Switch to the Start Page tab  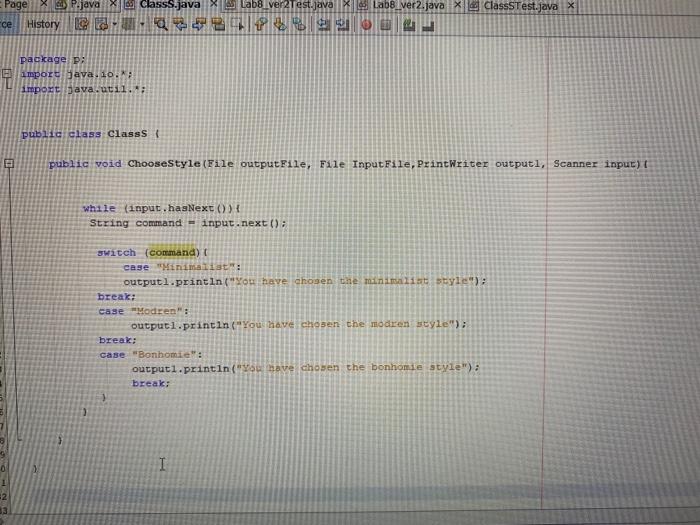[x=16, y=4]
